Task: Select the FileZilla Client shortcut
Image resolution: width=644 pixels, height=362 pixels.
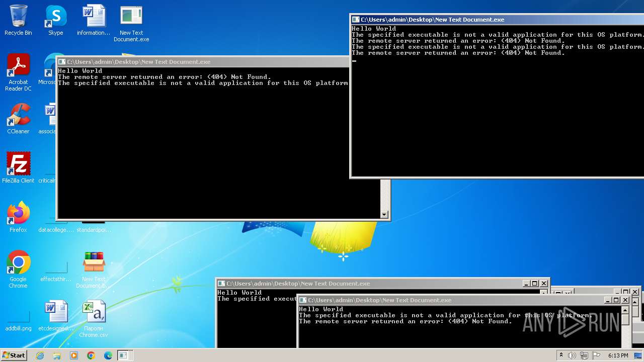Action: (x=18, y=167)
